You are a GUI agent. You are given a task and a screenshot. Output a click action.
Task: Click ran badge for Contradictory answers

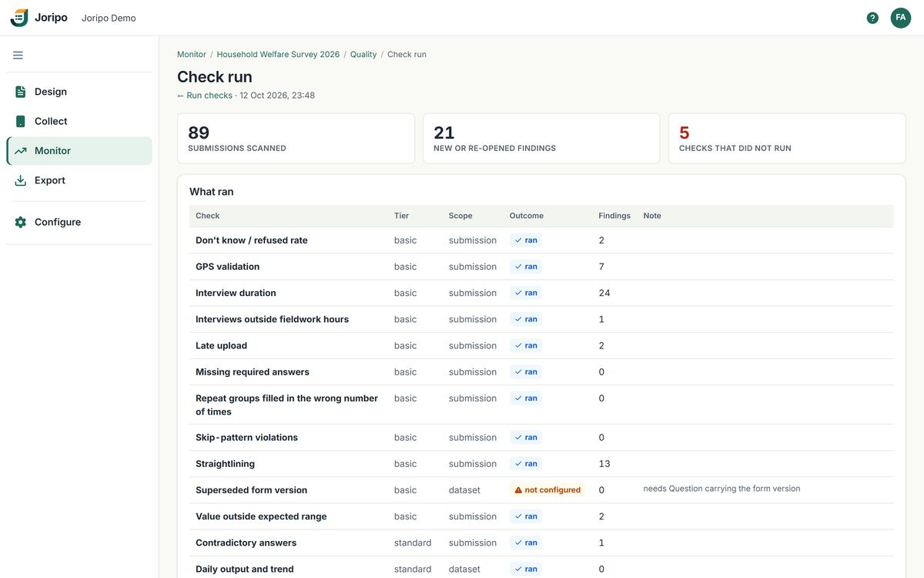click(x=526, y=543)
